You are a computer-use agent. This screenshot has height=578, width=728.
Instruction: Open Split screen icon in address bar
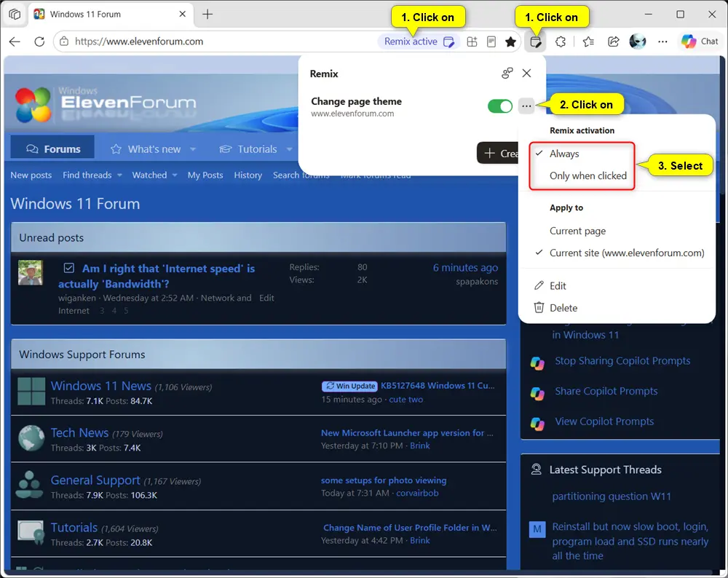pyautogui.click(x=472, y=41)
